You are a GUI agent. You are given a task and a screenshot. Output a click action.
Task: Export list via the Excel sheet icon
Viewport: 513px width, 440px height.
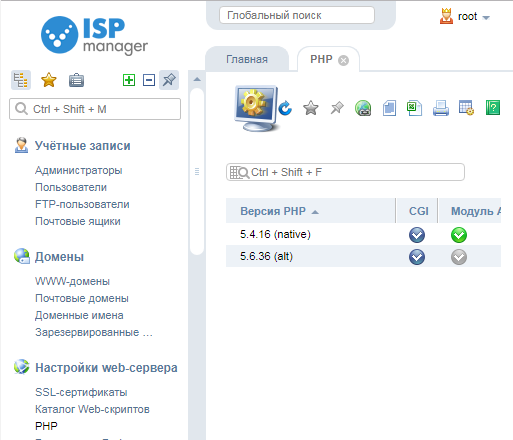[x=415, y=108]
